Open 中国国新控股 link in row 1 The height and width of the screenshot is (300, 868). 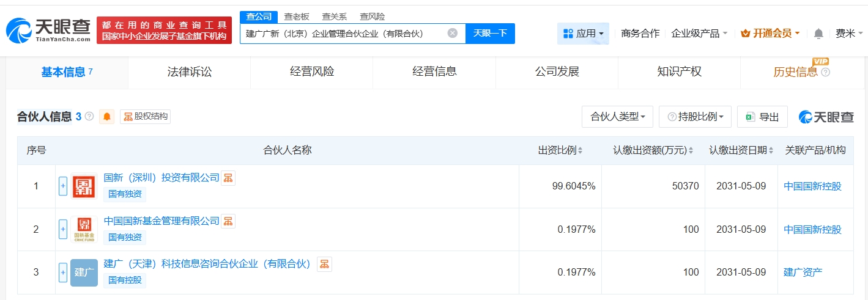[x=812, y=186]
